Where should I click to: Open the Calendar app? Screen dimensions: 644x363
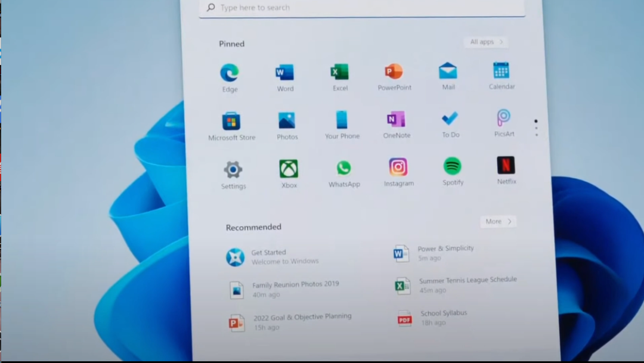click(501, 75)
